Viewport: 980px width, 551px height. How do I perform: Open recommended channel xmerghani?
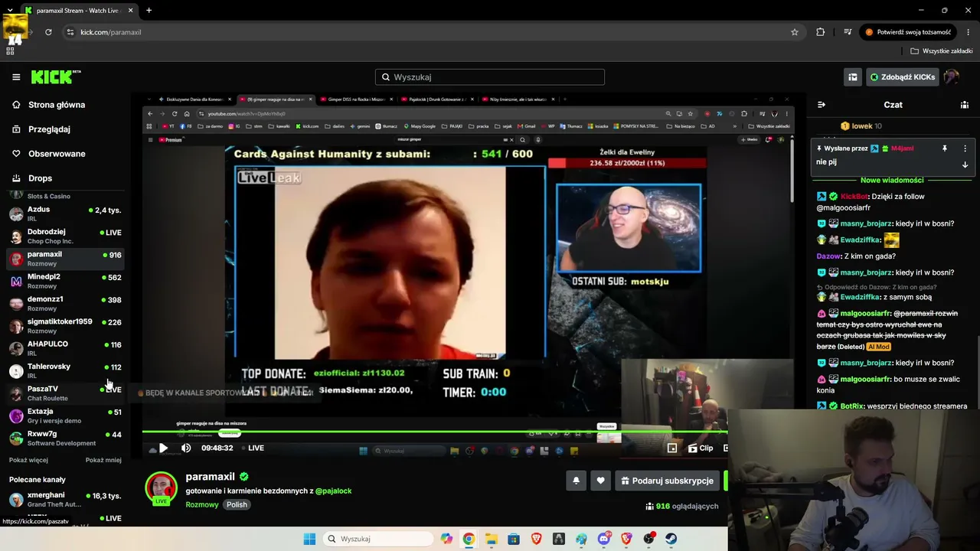click(65, 500)
